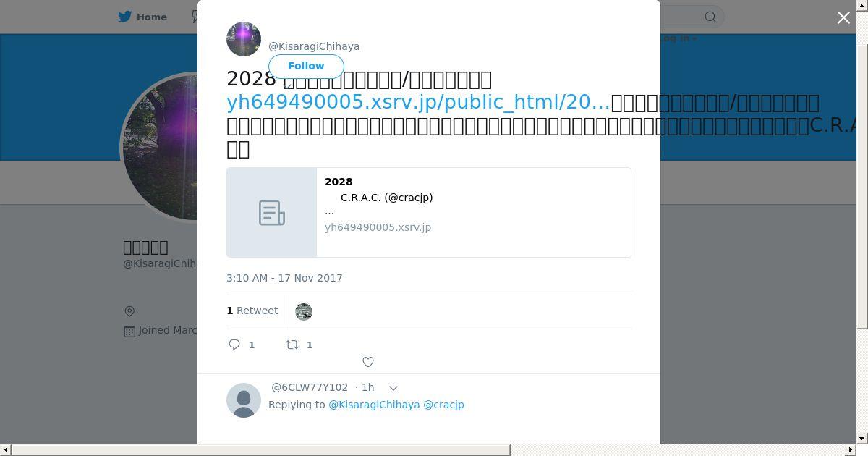
Task: Click the vertical scrollbar down arrow
Action: point(862,439)
